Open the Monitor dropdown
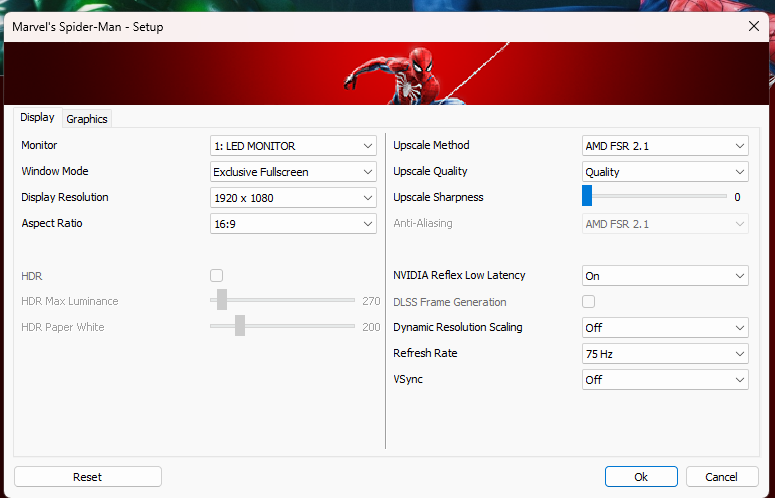Viewport: 775px width, 498px height. (293, 146)
